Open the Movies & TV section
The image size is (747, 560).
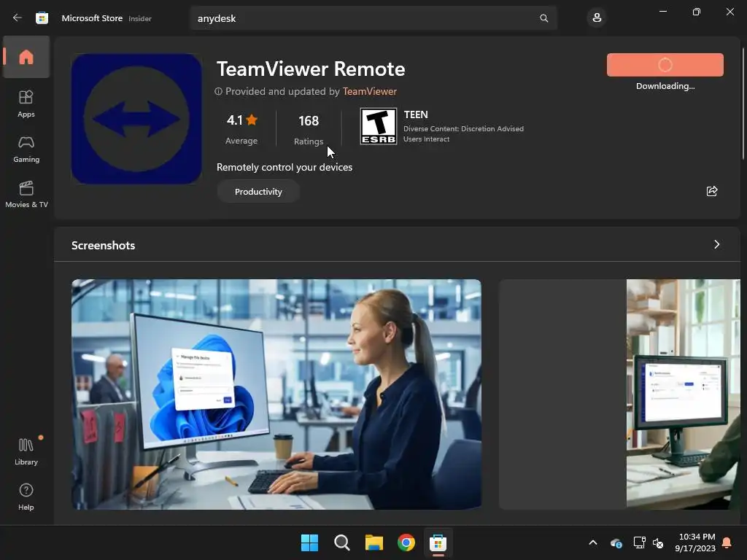point(26,194)
